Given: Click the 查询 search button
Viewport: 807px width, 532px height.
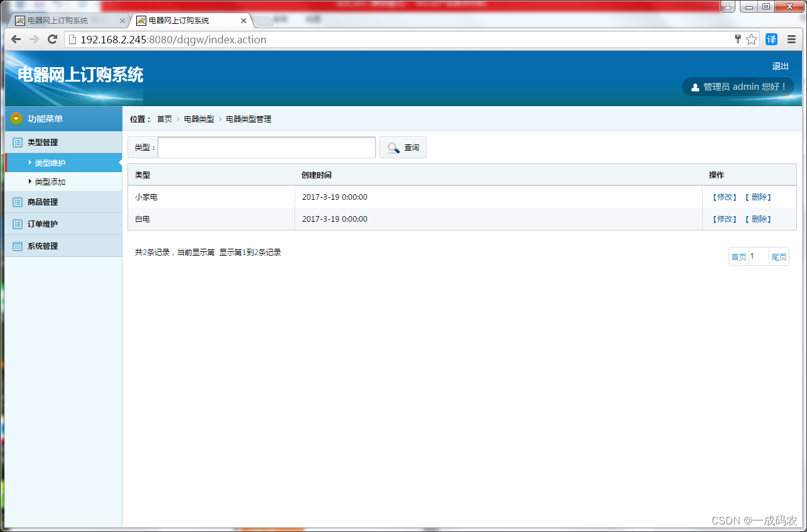Looking at the screenshot, I should (x=403, y=148).
